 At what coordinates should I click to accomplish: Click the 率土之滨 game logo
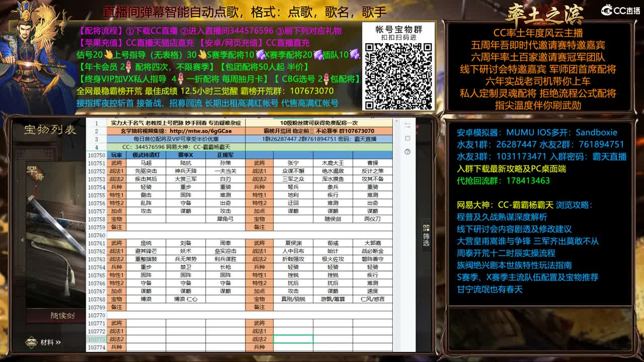[544, 14]
